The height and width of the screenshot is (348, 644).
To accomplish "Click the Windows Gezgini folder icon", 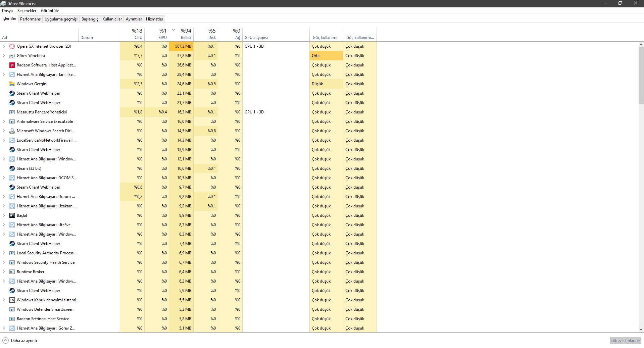I will (x=12, y=84).
